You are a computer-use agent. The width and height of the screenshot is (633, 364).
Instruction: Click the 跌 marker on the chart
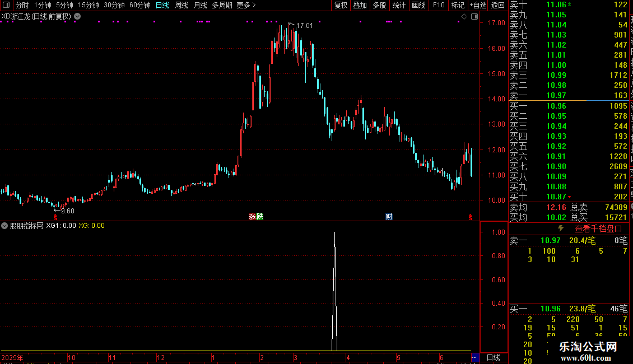click(x=259, y=217)
